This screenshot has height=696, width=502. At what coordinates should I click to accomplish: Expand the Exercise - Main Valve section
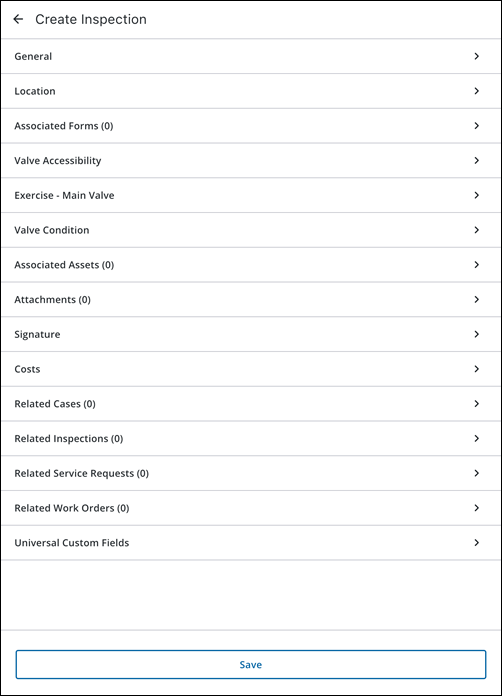coord(251,195)
